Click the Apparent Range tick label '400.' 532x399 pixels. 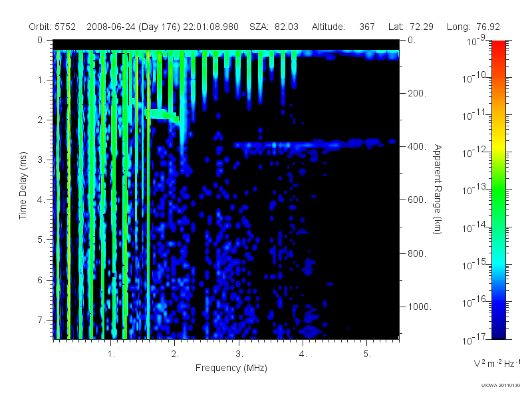pyautogui.click(x=417, y=146)
